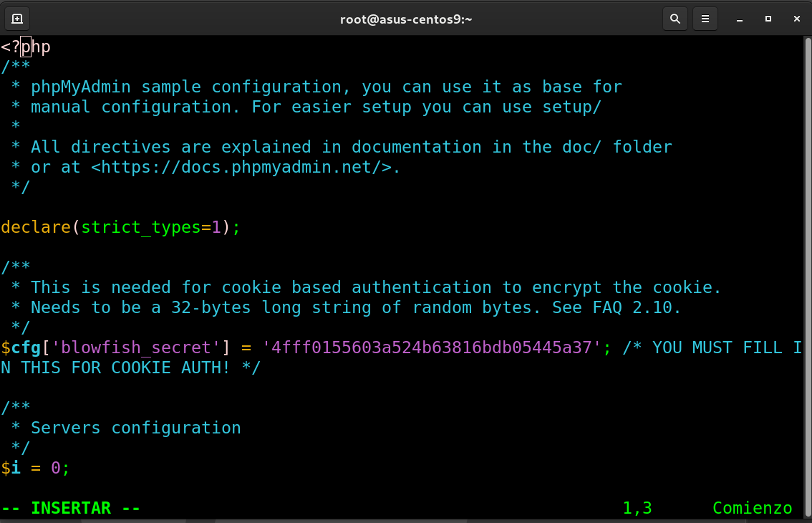Place cursor on the $i = 0 line
Image resolution: width=812 pixels, height=523 pixels.
(35, 468)
